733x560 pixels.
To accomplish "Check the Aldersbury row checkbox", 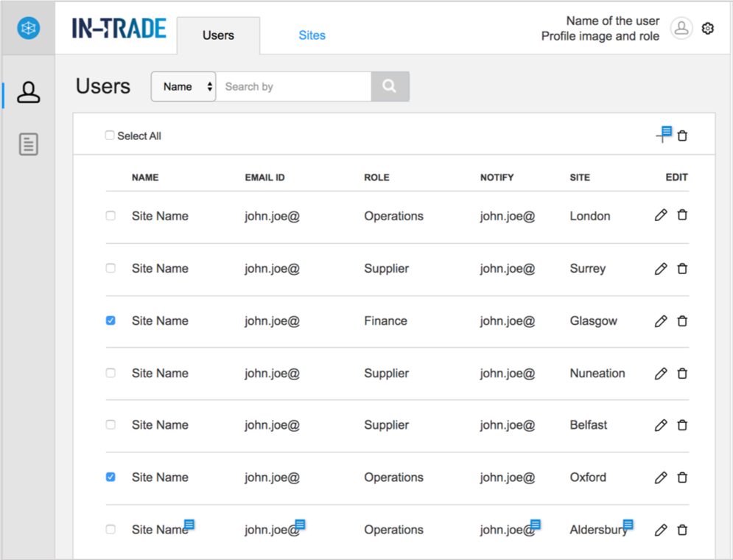I will (111, 529).
